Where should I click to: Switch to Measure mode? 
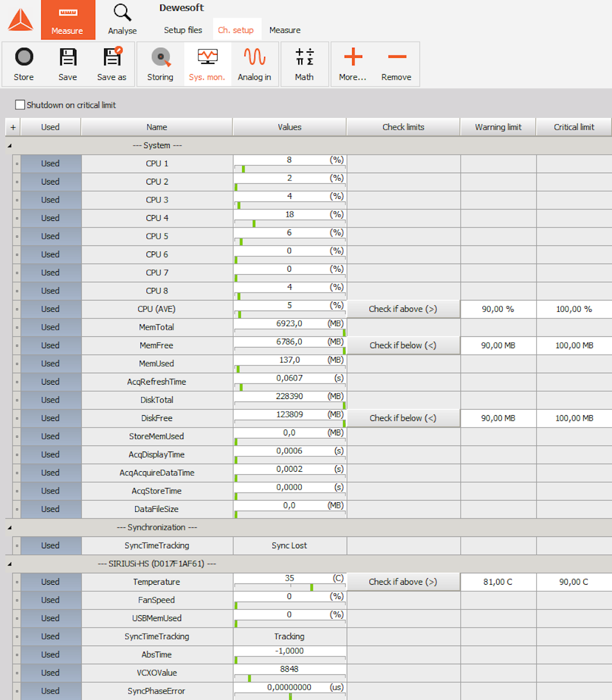[68, 20]
